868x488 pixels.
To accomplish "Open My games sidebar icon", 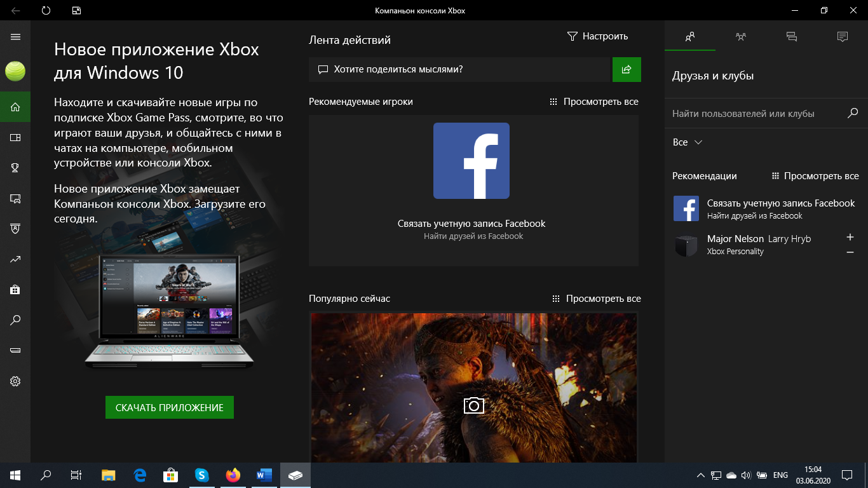I will coord(15,137).
